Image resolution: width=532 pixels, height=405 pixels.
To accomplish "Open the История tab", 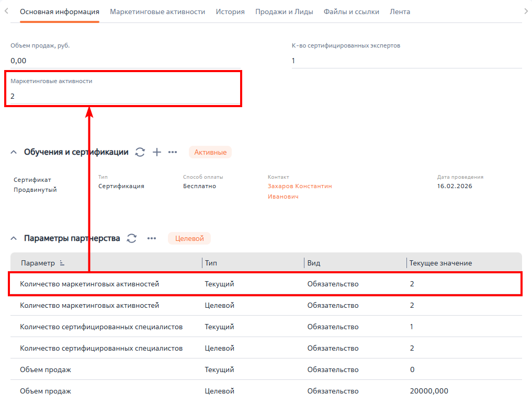I will pyautogui.click(x=230, y=11).
